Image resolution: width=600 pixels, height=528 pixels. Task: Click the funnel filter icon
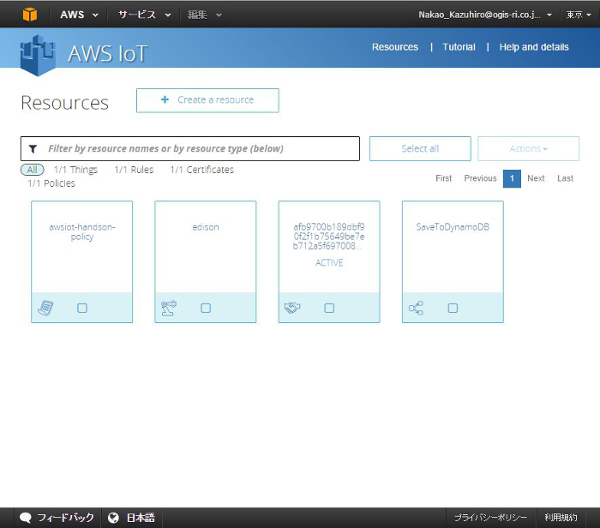(x=33, y=149)
